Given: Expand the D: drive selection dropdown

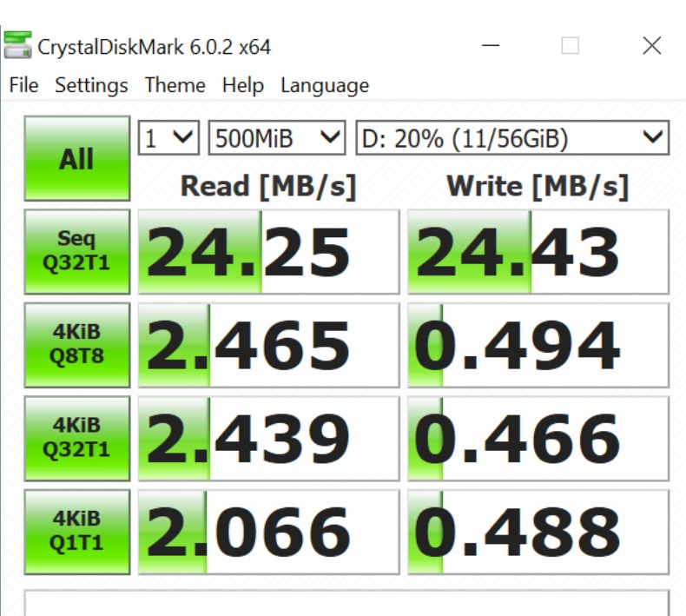Looking at the screenshot, I should click(x=512, y=138).
